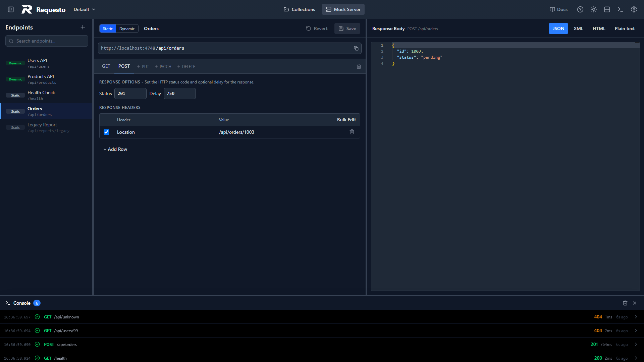Toggle the panel layout icon
The width and height of the screenshot is (644, 362).
pyautogui.click(x=607, y=9)
